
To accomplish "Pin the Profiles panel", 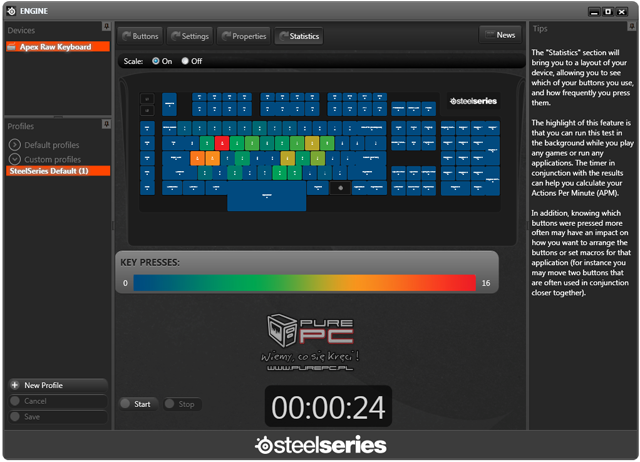I will 106,124.
